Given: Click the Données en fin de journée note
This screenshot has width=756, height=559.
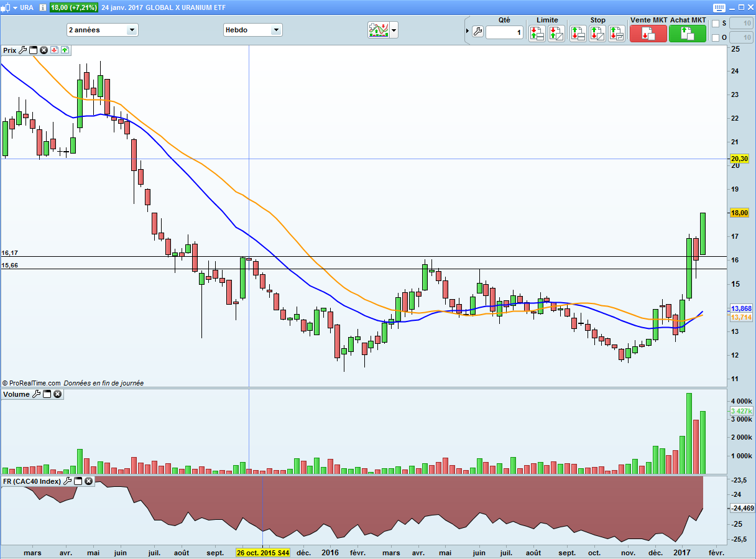Looking at the screenshot, I should coord(104,383).
